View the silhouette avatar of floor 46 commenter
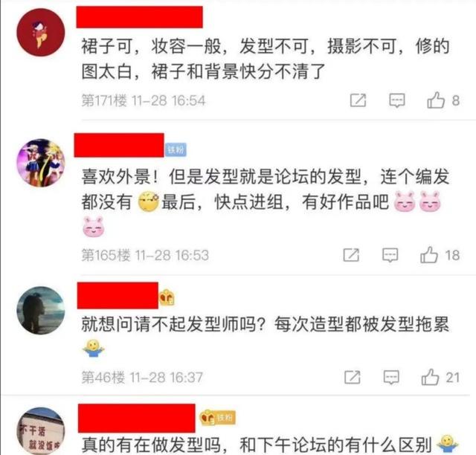The height and width of the screenshot is (455, 476). 41,310
